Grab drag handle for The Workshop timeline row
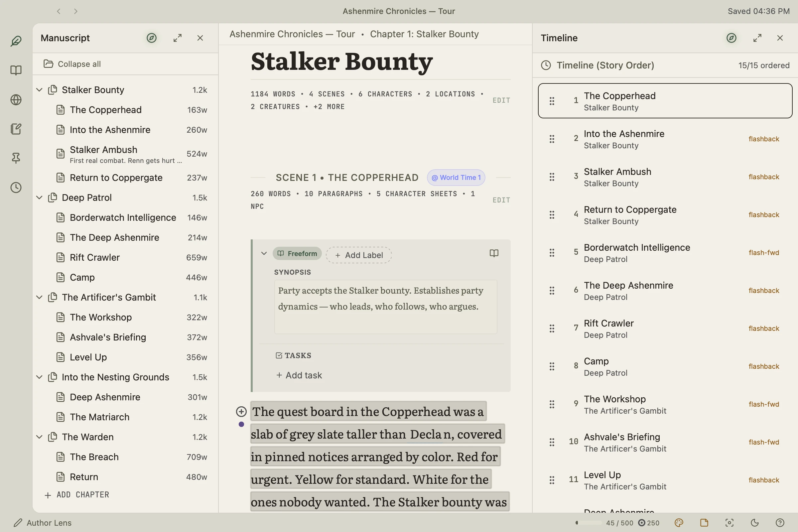This screenshot has width=798, height=532. click(552, 404)
